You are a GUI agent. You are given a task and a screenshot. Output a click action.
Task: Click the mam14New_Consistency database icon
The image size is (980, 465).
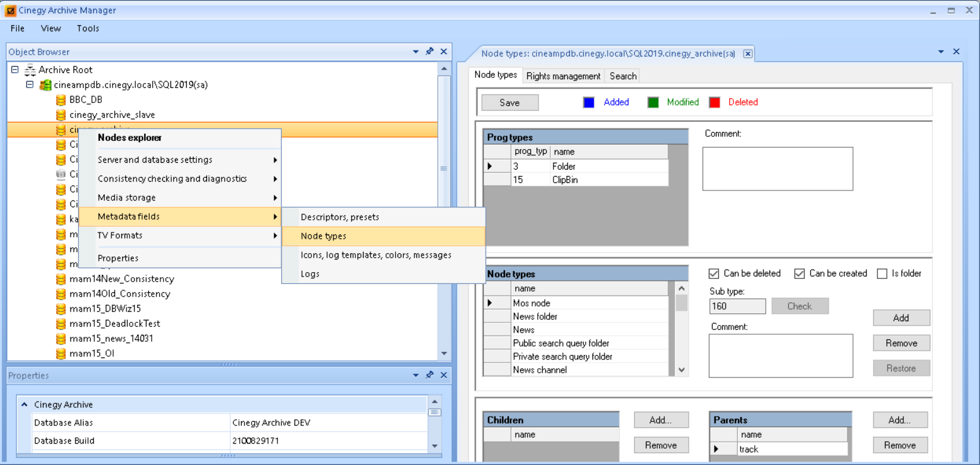[61, 279]
